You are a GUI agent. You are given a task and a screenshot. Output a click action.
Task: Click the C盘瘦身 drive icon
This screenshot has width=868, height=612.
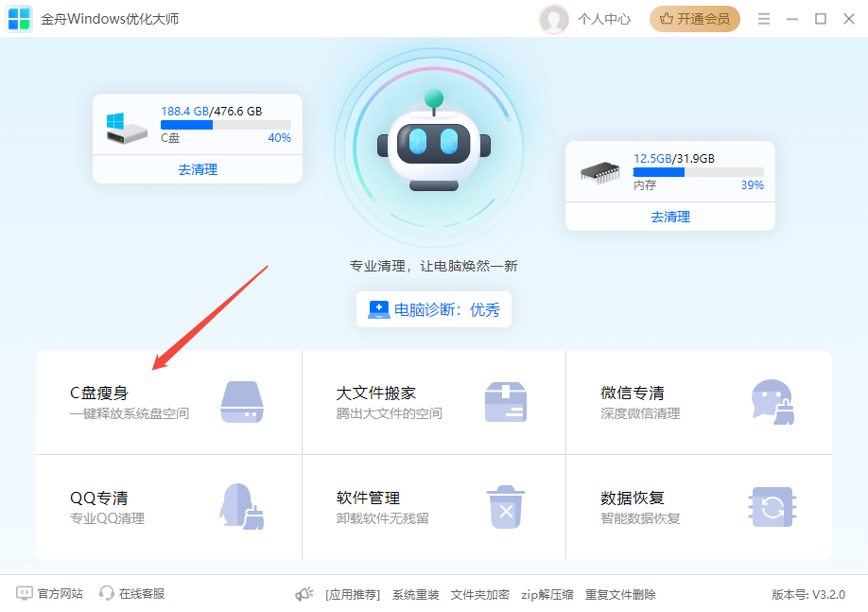point(242,402)
